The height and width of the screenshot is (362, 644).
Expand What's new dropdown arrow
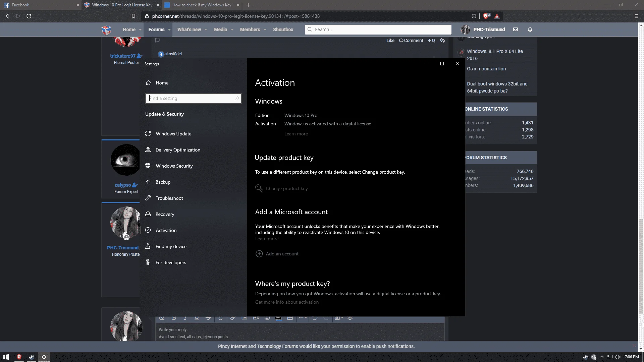[206, 30]
